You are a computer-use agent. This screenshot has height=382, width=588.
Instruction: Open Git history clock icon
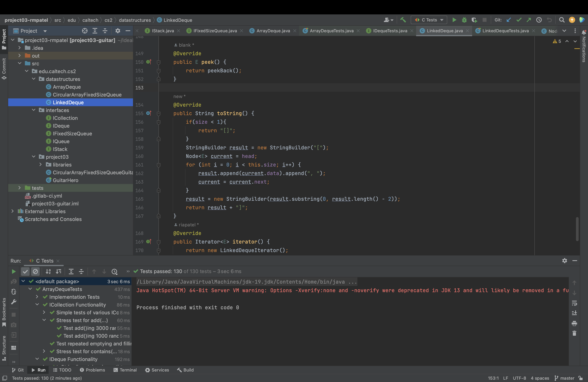[539, 20]
